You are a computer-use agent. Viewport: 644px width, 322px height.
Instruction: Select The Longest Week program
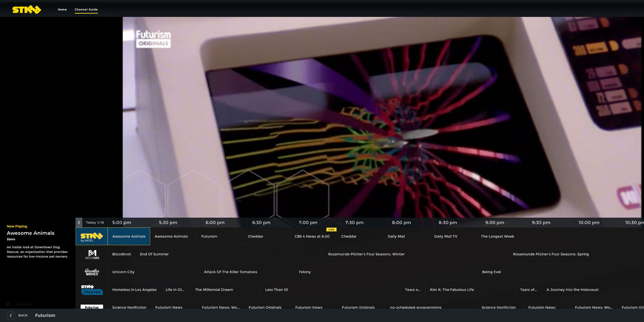pos(560,236)
